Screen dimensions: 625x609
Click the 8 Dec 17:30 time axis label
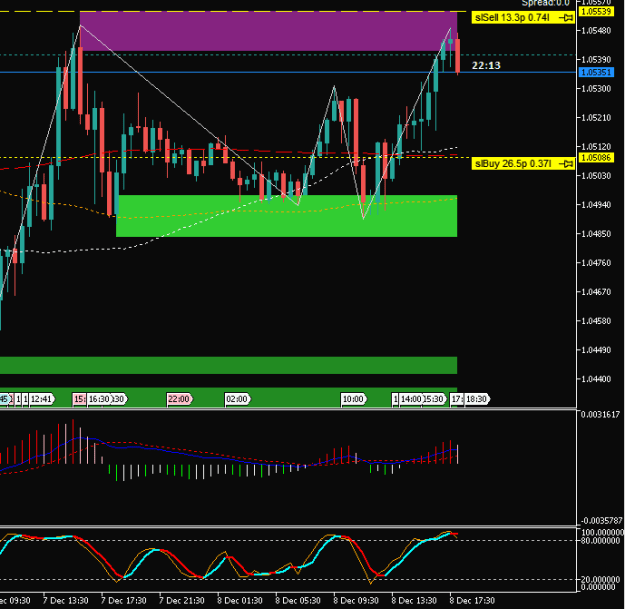point(472,601)
